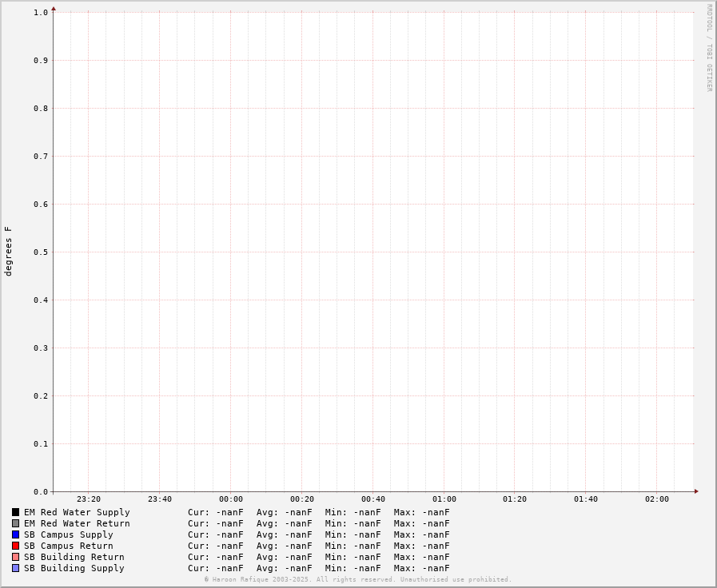Click the pink SB Building Return swatch
This screenshot has height=588, width=717.
pos(15,557)
